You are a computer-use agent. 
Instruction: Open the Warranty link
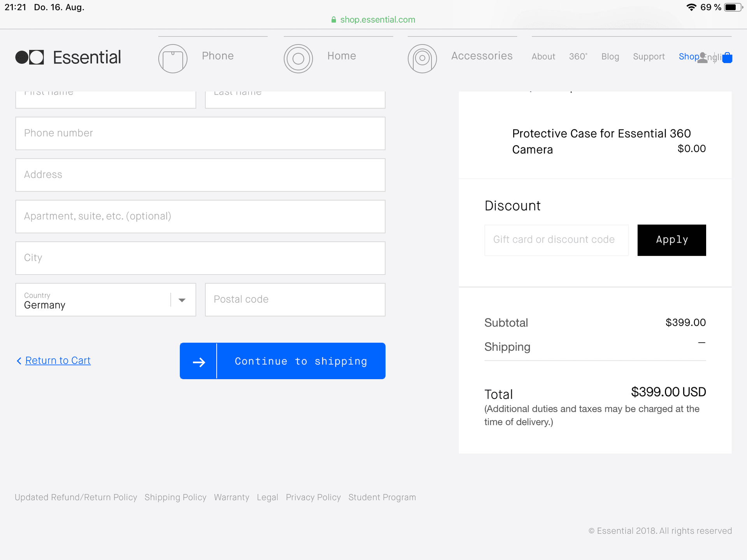click(231, 497)
